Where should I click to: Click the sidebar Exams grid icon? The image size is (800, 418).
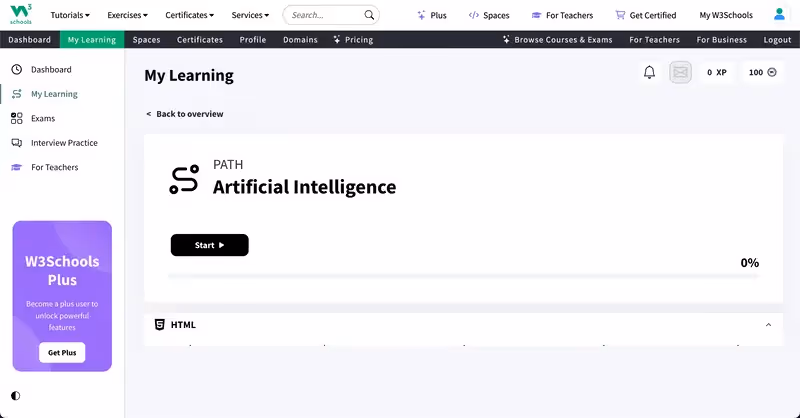pyautogui.click(x=17, y=118)
